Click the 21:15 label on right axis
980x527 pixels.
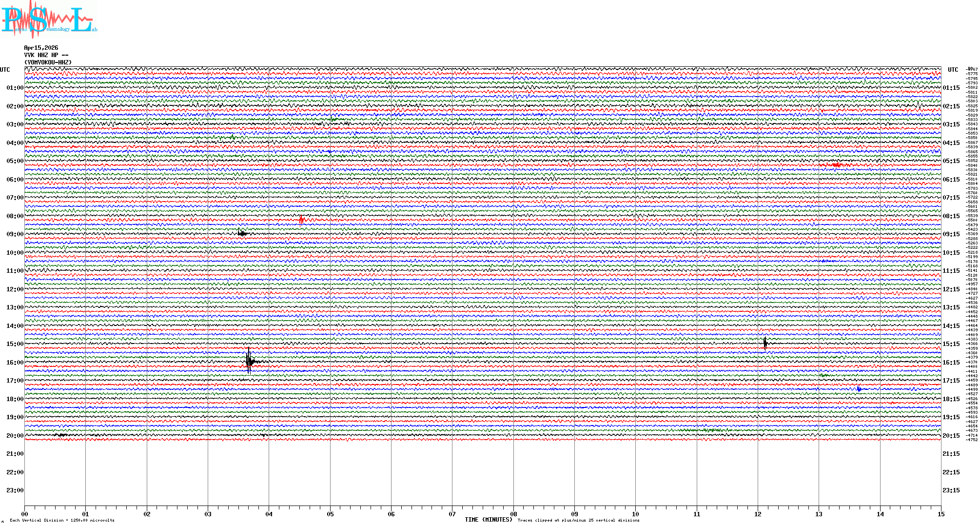tap(951, 454)
